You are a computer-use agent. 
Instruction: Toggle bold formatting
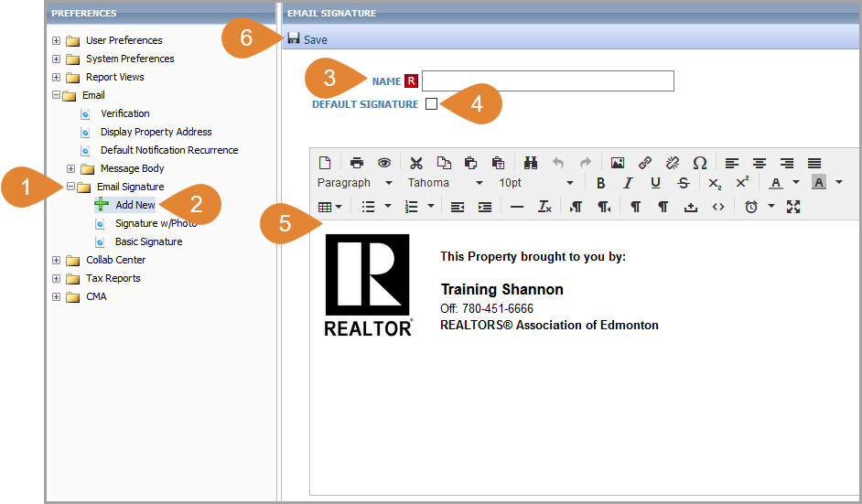(600, 183)
